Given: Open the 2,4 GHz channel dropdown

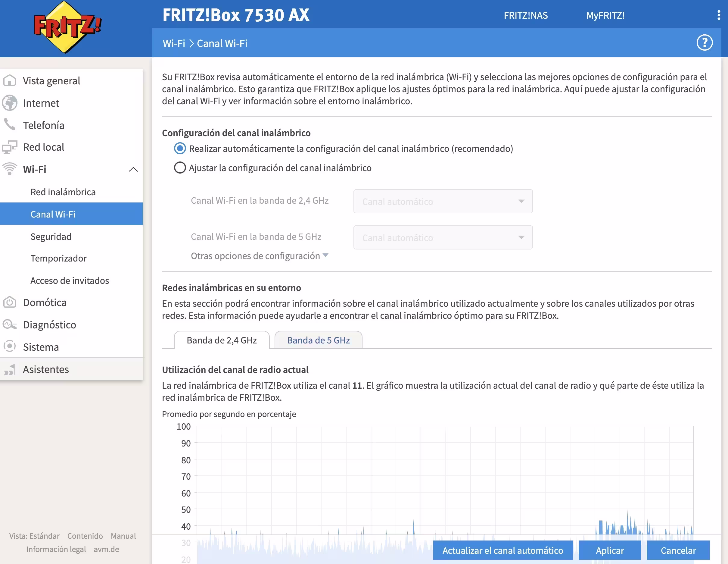Looking at the screenshot, I should (x=443, y=202).
